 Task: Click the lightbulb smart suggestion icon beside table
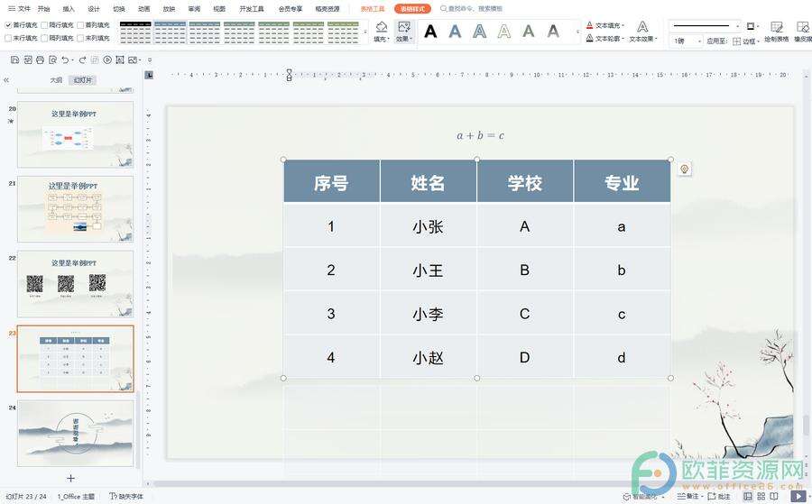point(685,170)
